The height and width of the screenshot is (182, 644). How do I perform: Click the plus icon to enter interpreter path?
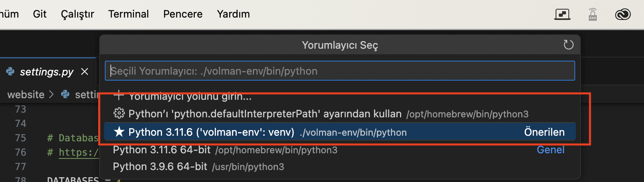tap(118, 95)
